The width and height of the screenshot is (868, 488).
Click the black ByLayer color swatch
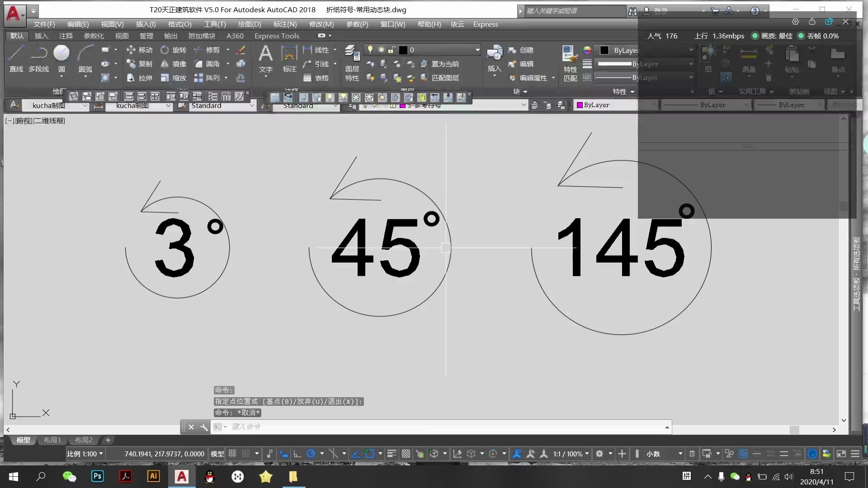click(x=604, y=50)
